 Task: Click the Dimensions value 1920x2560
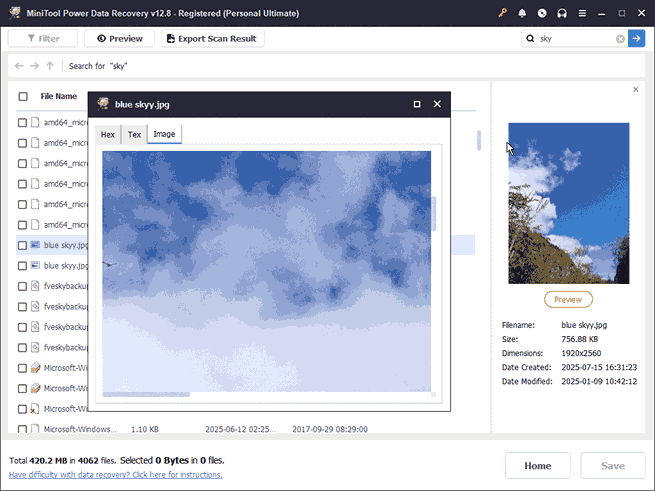581,353
